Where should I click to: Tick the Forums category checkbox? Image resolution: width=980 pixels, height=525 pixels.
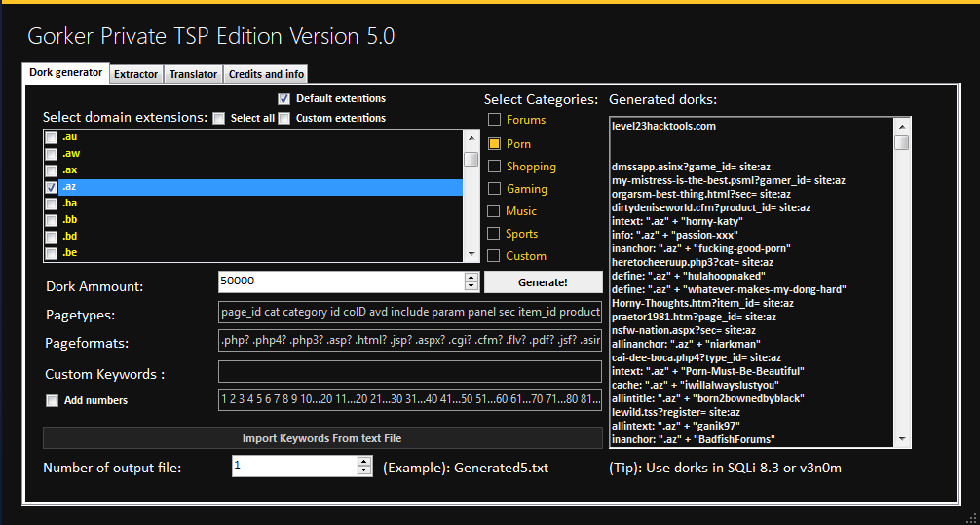(494, 120)
